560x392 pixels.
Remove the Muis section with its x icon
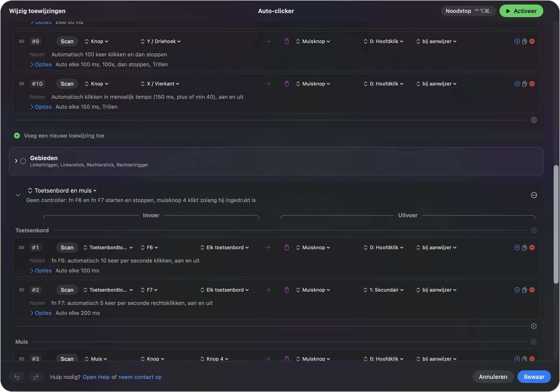[534, 342]
